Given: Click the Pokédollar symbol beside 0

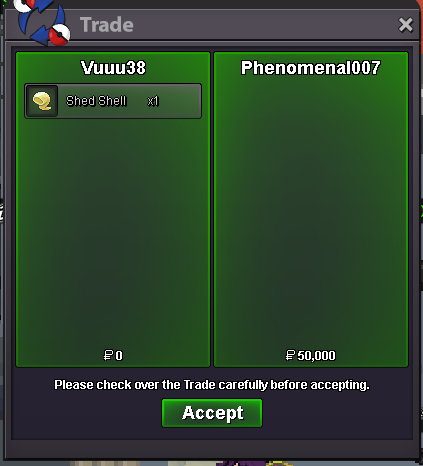Looking at the screenshot, I should pyautogui.click(x=108, y=355).
